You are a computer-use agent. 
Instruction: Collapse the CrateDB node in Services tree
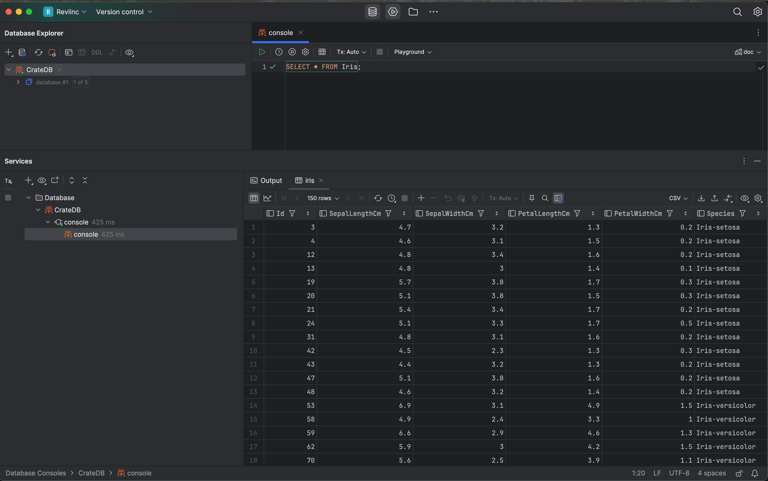pos(38,210)
